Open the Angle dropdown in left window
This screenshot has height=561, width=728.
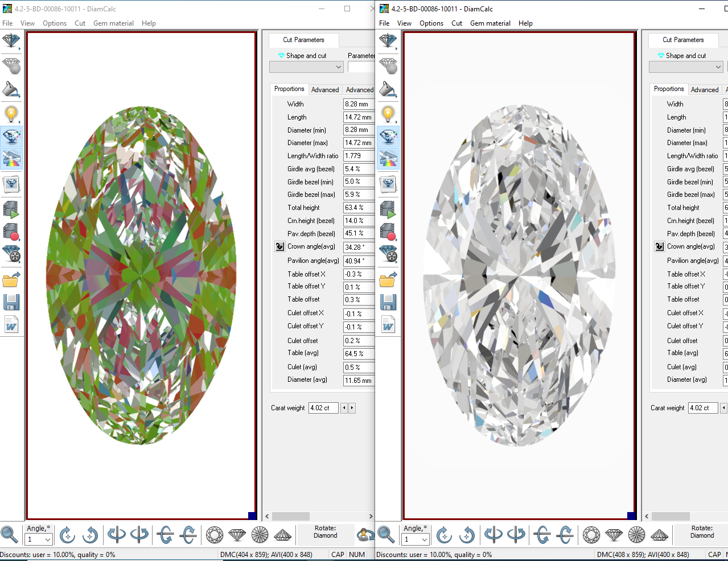48,539
